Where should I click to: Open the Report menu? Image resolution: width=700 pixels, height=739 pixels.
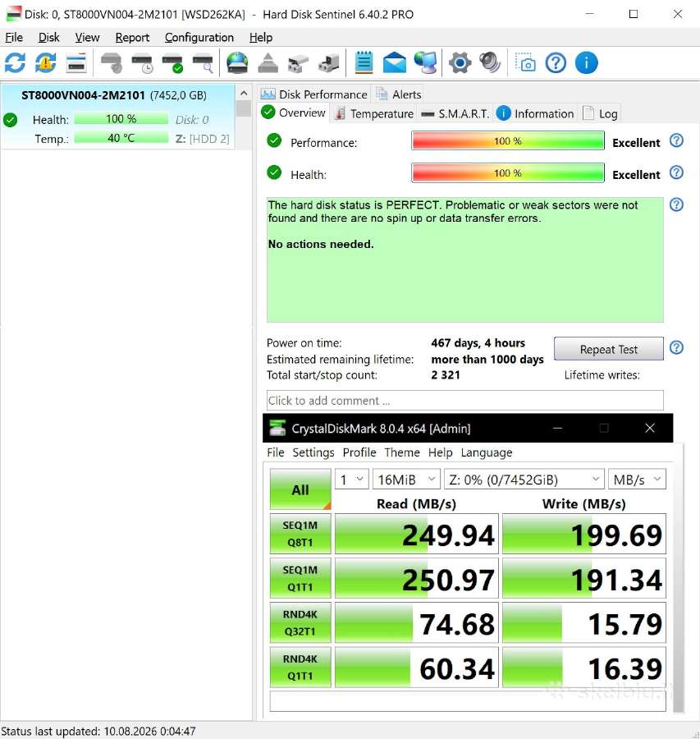[132, 37]
